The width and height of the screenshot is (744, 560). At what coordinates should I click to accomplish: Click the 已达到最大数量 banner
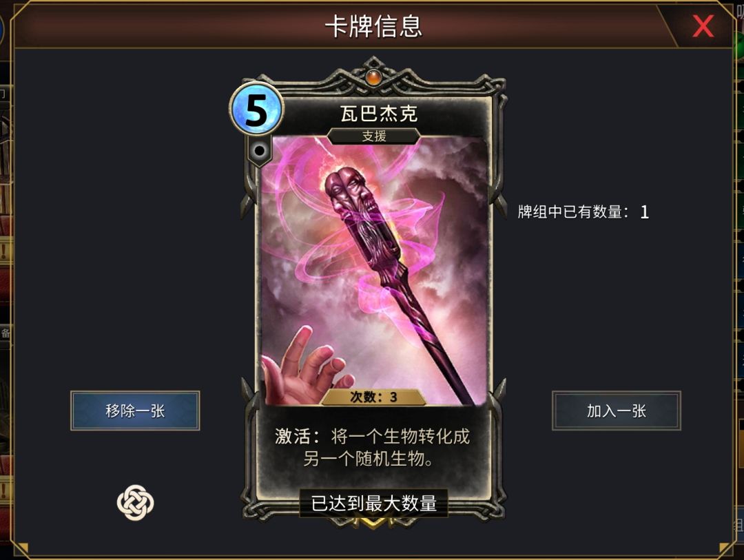(374, 503)
